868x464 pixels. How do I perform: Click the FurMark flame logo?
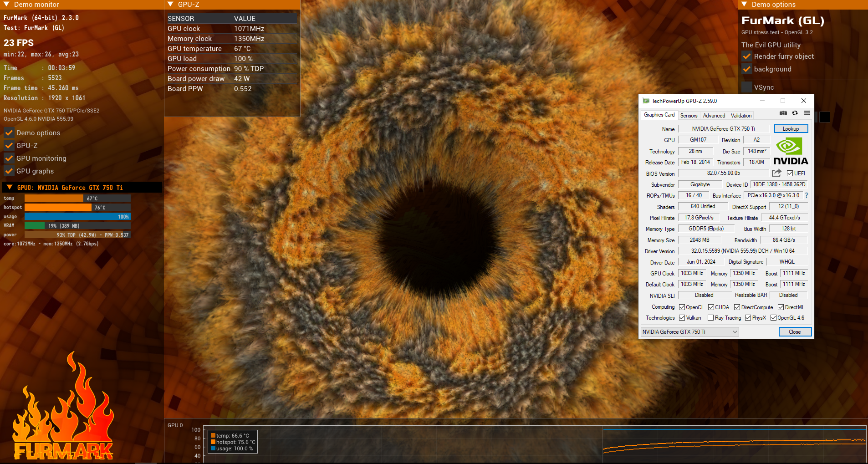tap(64, 414)
